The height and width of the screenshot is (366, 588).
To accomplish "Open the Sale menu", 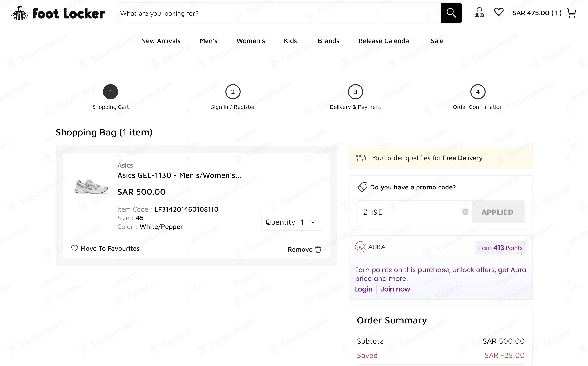I will (437, 41).
